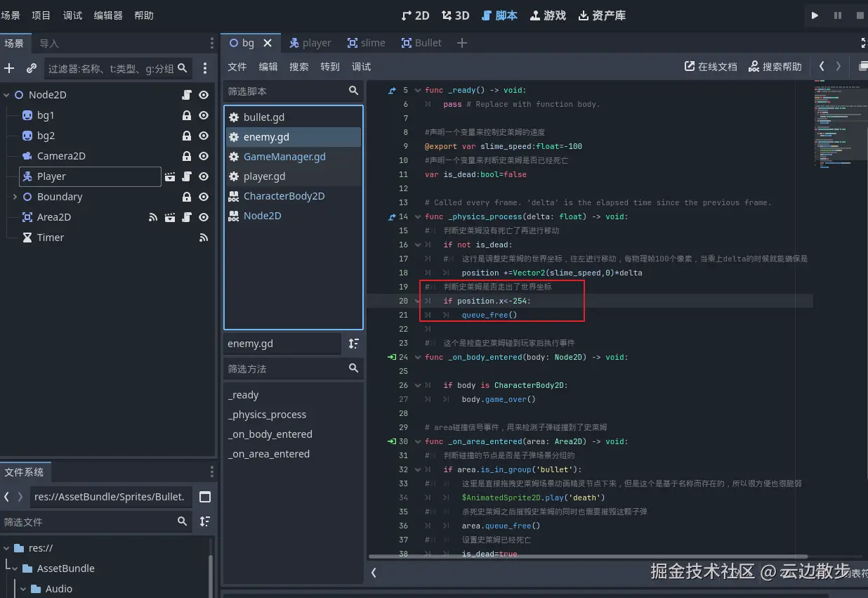
Task: Toggle the filesystem split mode icon
Action: pos(205,497)
